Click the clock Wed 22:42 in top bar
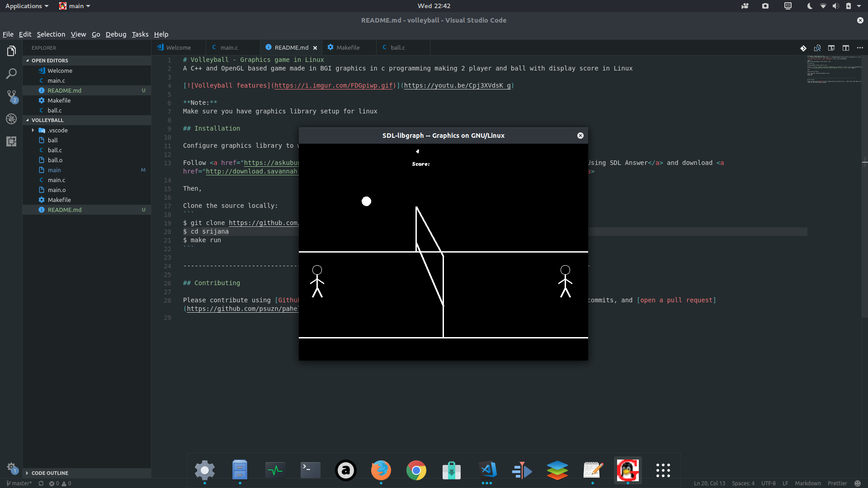Viewport: 868px width, 488px height. click(434, 6)
